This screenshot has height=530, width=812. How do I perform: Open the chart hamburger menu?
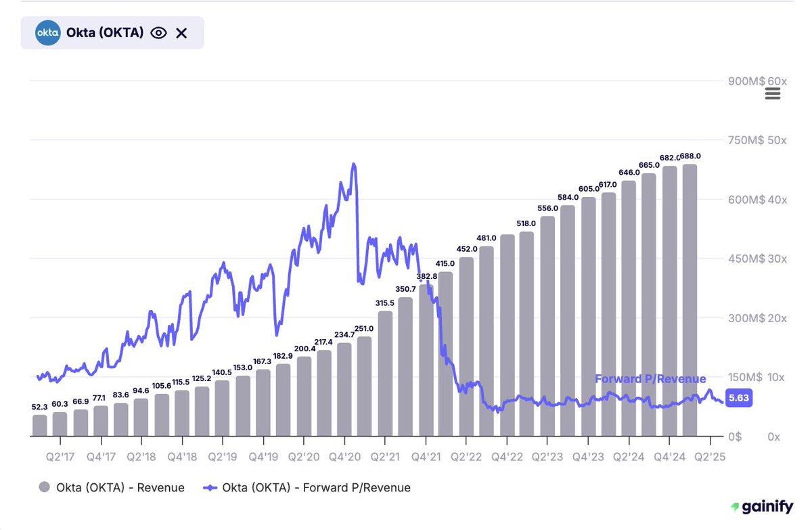click(773, 93)
